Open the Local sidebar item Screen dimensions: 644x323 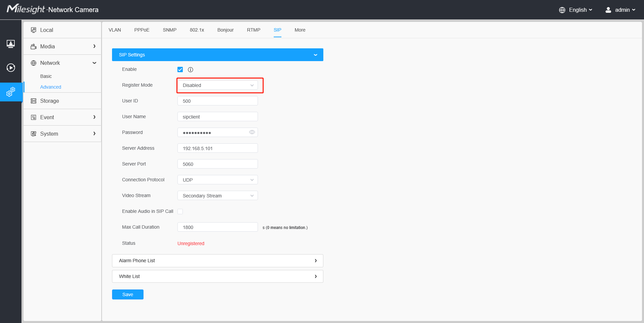coord(62,30)
